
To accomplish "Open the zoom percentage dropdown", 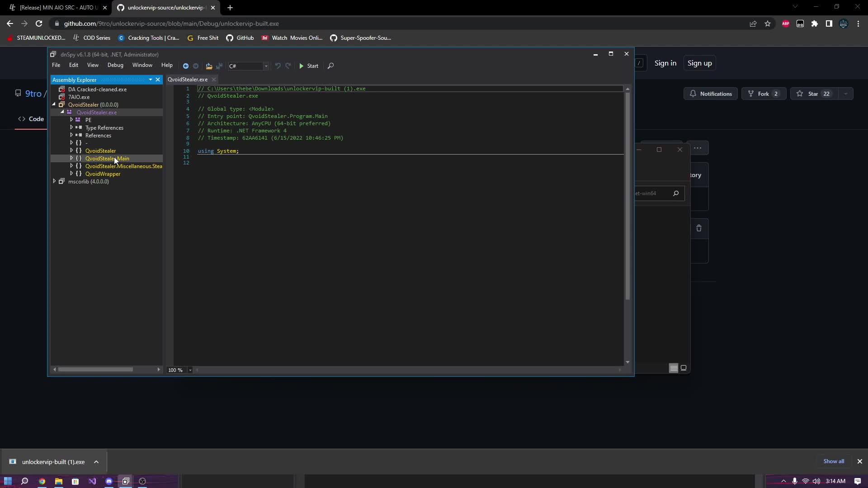I will click(190, 370).
